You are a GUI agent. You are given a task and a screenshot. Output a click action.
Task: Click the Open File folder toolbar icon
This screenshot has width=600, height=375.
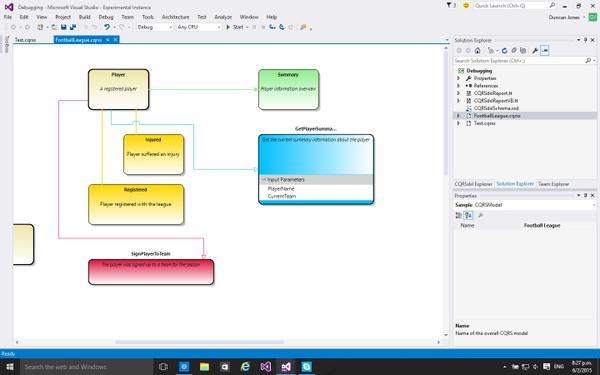point(54,27)
